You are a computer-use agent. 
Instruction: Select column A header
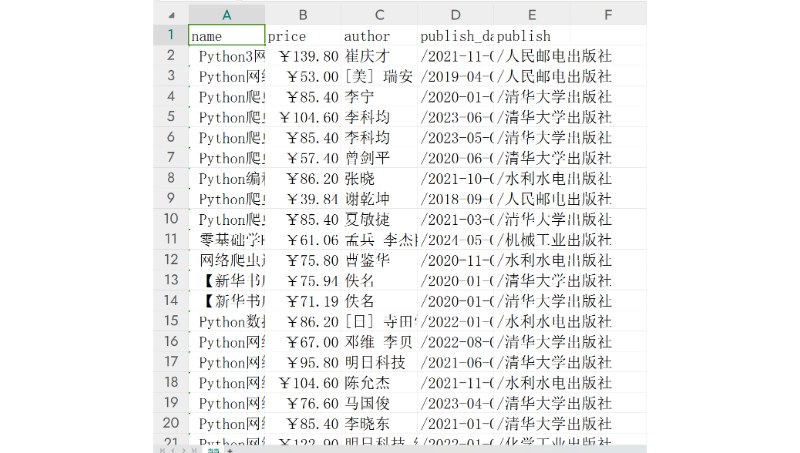coord(227,15)
